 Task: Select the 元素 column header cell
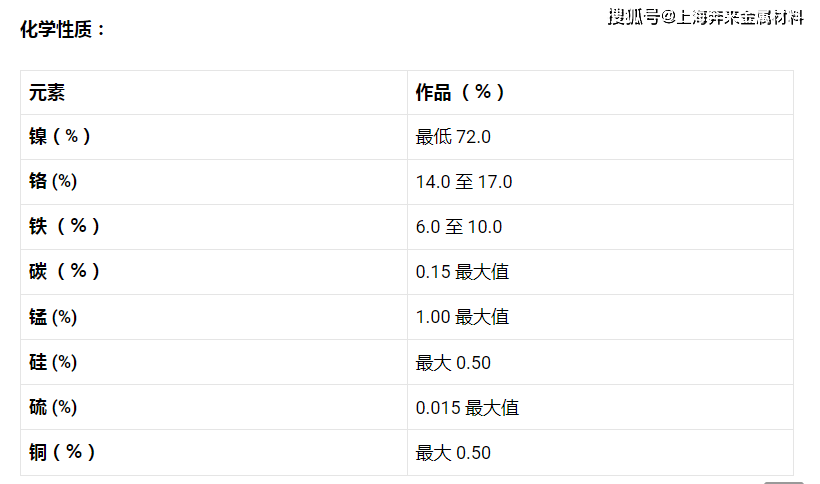[x=214, y=93]
